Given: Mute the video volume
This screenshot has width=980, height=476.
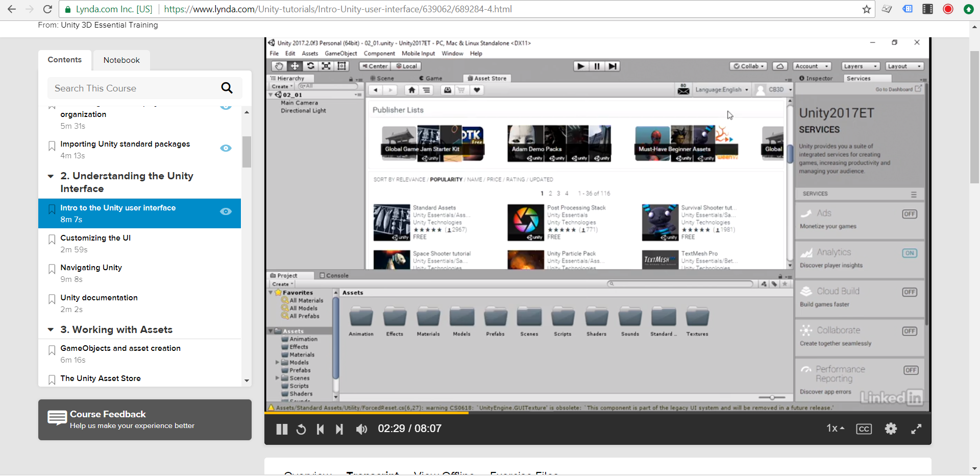Looking at the screenshot, I should [x=361, y=429].
